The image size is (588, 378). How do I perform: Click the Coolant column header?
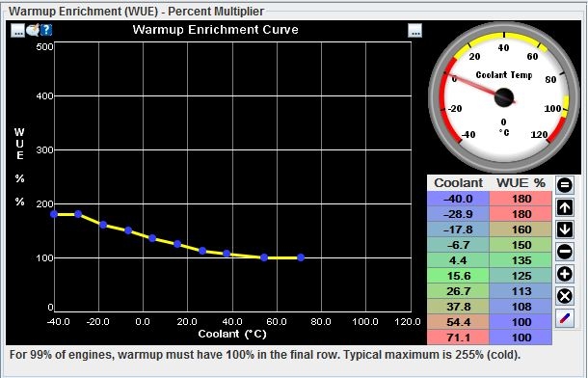click(x=458, y=183)
